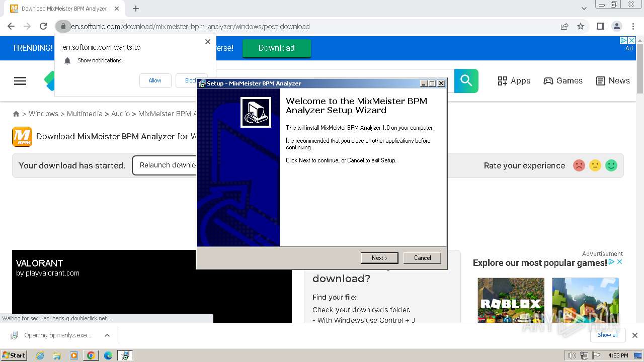
Task: Open the Softonic hamburger menu
Action: click(20, 81)
